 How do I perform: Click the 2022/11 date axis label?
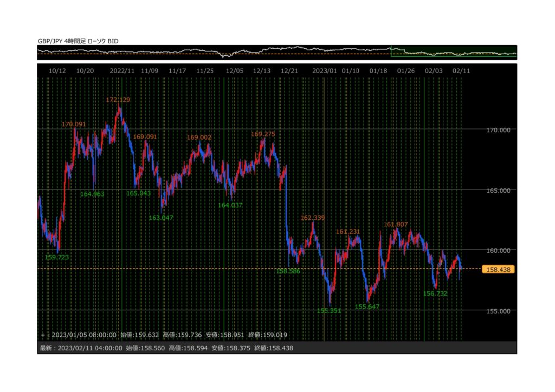(x=122, y=71)
